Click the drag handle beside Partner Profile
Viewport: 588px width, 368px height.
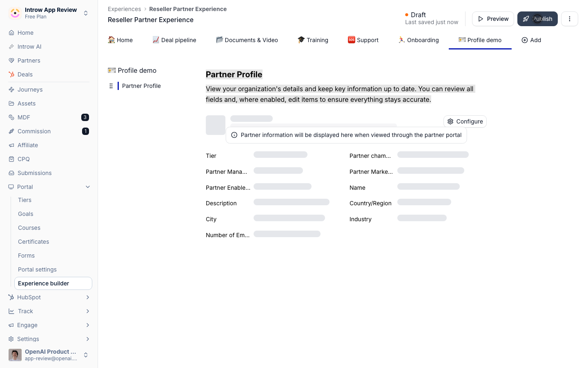pos(111,86)
